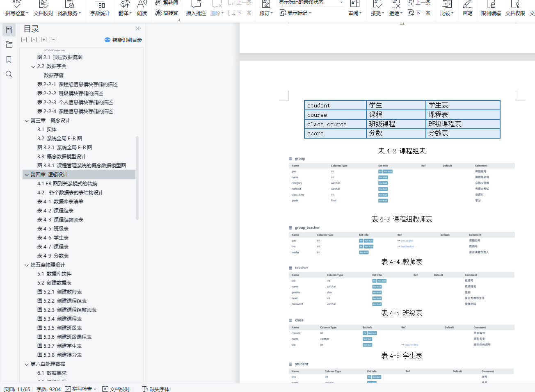The image size is (535, 392).
Task: Click the minus icon under 目录 heading
Action: click(x=54, y=40)
